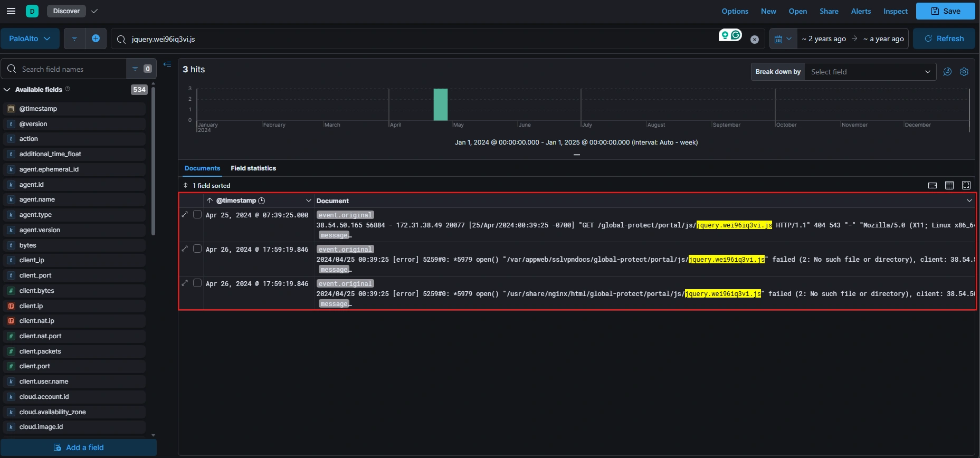Show keyboard shortcuts icon above the table
Screen dimensions: 980x458
(x=933, y=185)
